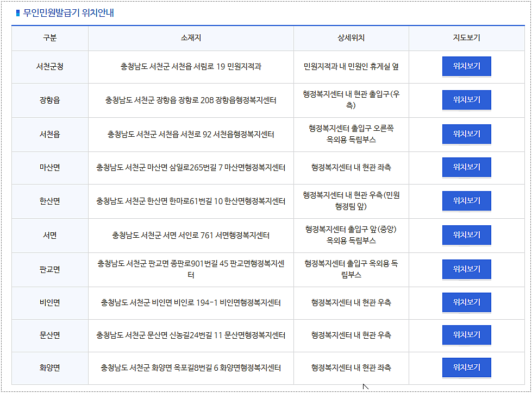
Task: Click detail 행정복지센터 내 현관 출입구(우측)
Action: click(351, 100)
